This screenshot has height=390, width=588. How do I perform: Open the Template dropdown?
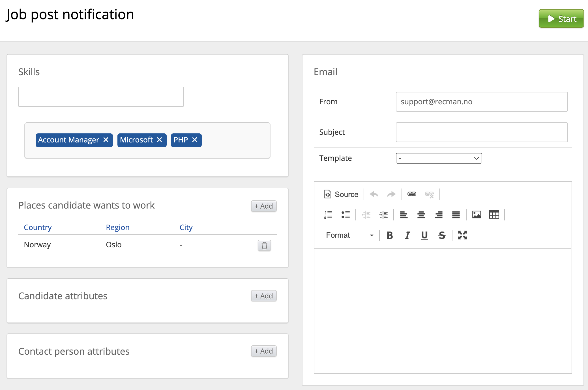point(439,158)
